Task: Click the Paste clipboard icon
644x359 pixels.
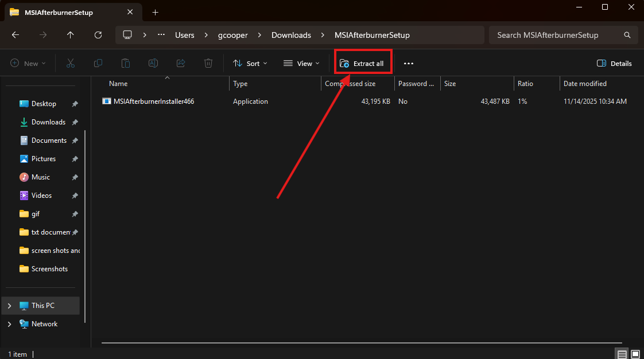Action: coord(126,63)
